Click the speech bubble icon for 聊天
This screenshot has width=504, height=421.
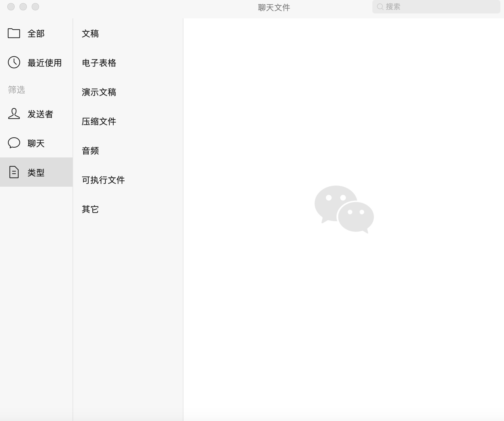point(14,143)
